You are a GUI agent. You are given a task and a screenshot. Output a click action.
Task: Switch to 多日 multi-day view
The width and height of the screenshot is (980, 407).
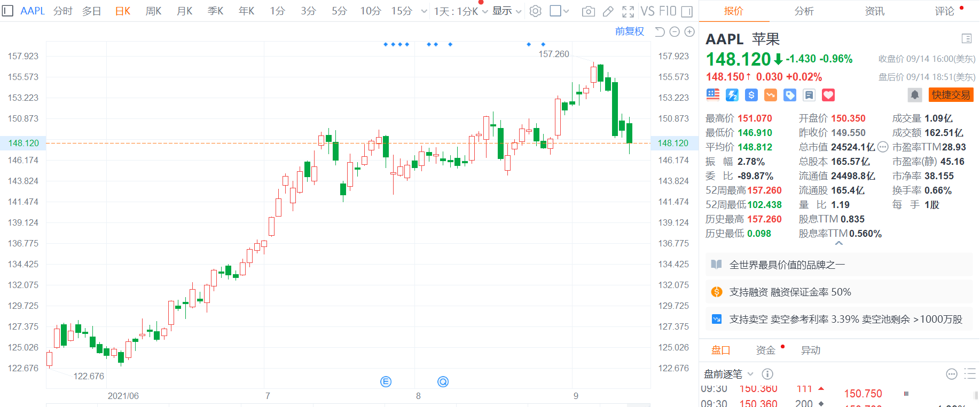pos(92,11)
